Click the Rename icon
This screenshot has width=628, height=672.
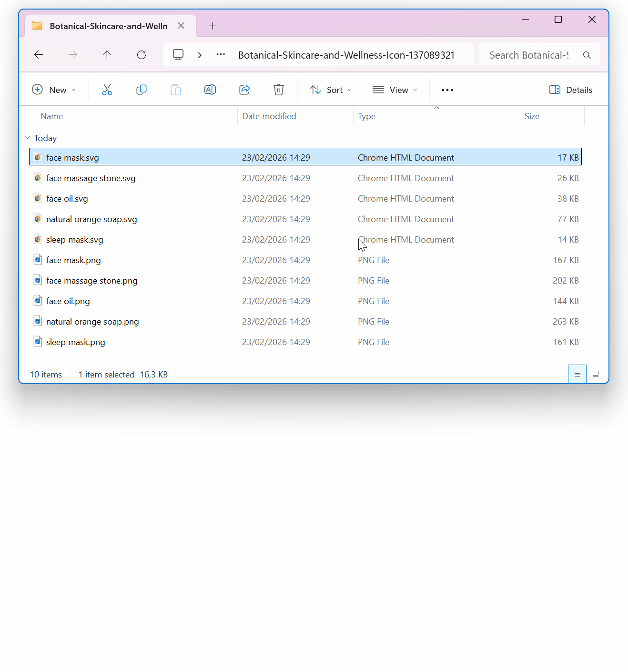point(210,90)
